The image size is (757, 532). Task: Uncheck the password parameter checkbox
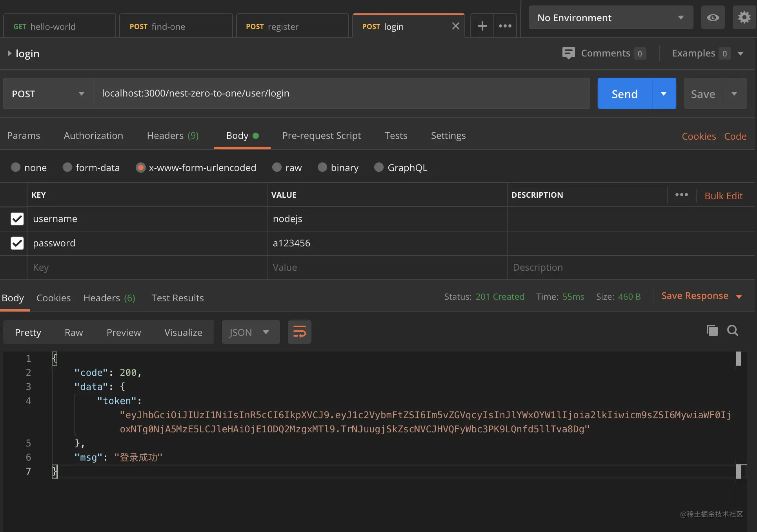[x=17, y=243]
